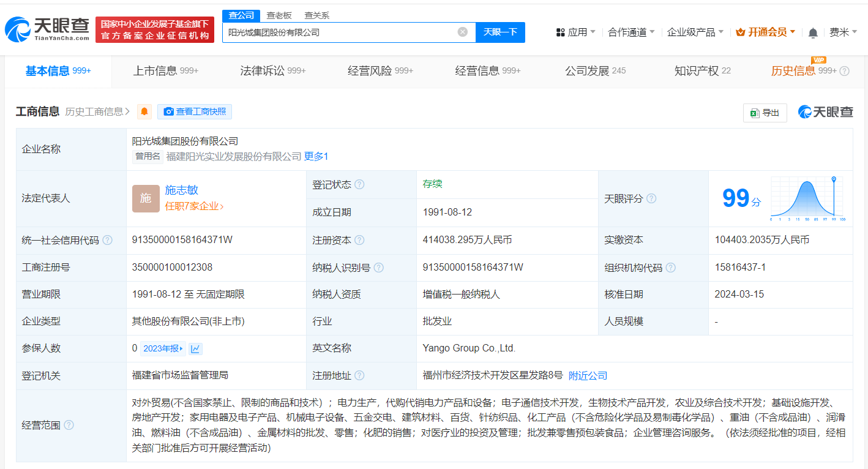Image resolution: width=868 pixels, height=469 pixels.
Task: Open the 附近公司 link
Action: (x=587, y=375)
